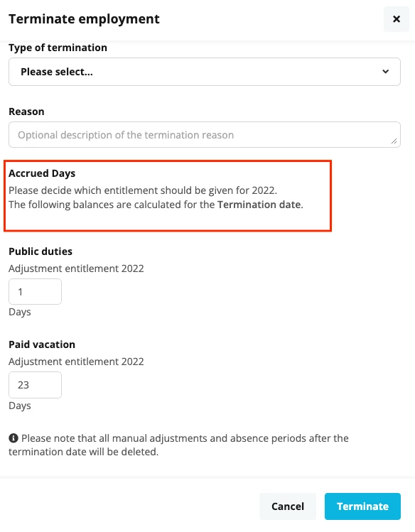Close the Terminate employment dialog
Screen dimensions: 415x532
coord(396,19)
